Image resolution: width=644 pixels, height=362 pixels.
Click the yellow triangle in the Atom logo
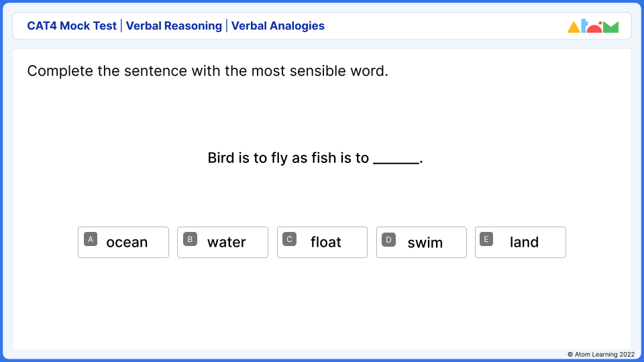[x=574, y=27]
